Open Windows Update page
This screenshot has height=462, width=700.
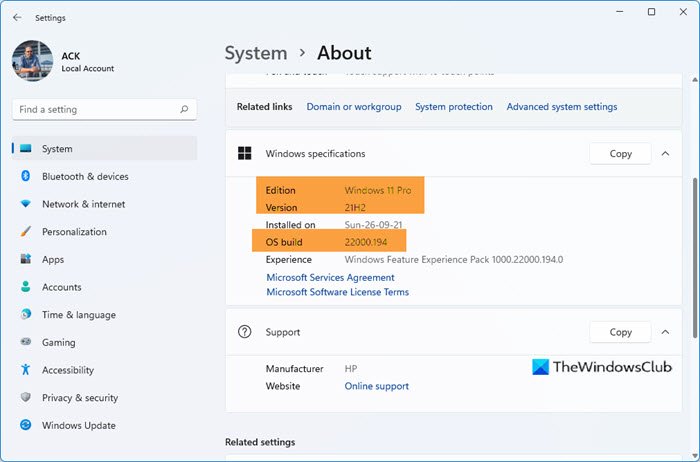tap(78, 425)
